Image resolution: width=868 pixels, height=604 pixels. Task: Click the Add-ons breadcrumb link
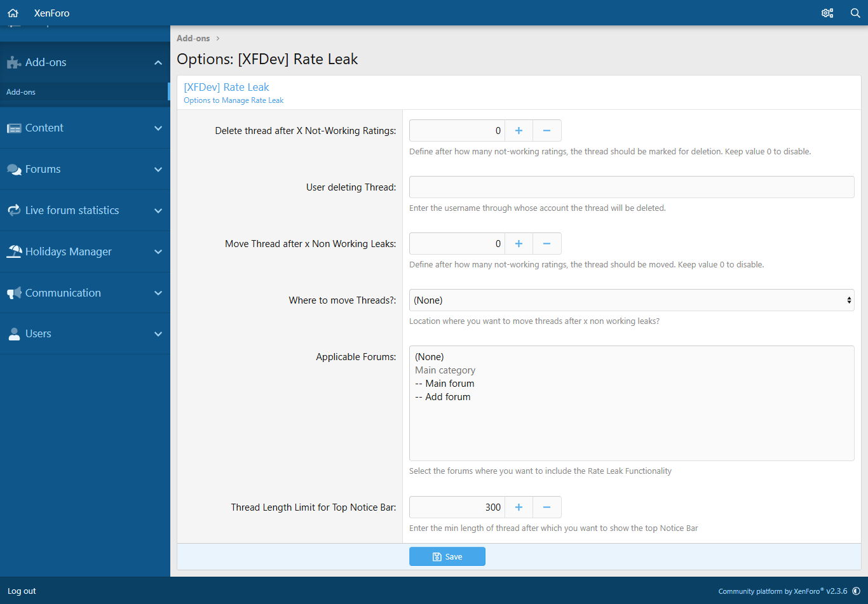193,39
